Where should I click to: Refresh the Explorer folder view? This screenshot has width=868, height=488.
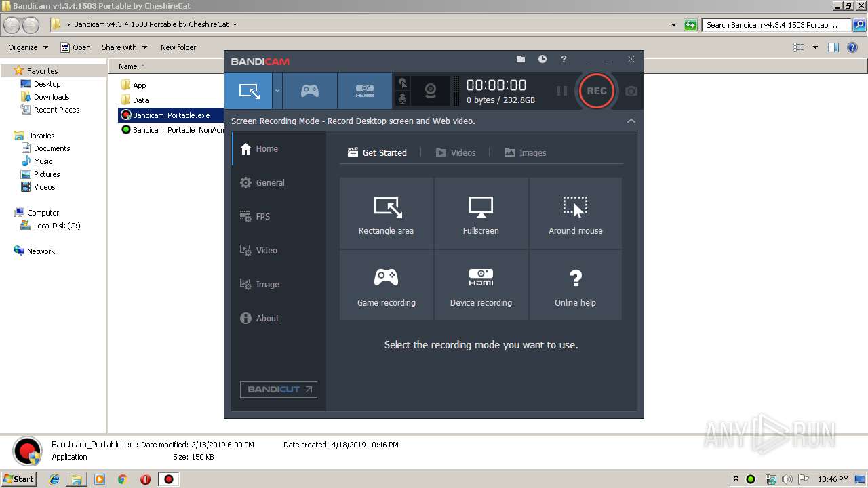pos(690,25)
